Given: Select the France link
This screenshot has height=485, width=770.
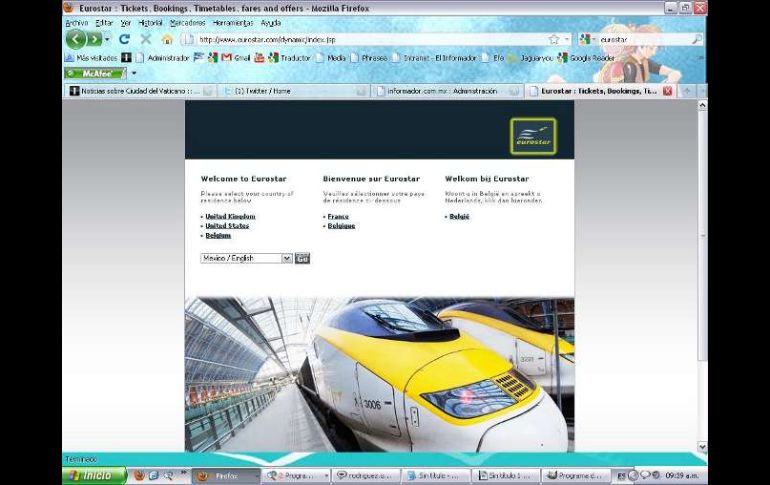Looking at the screenshot, I should (x=338, y=216).
